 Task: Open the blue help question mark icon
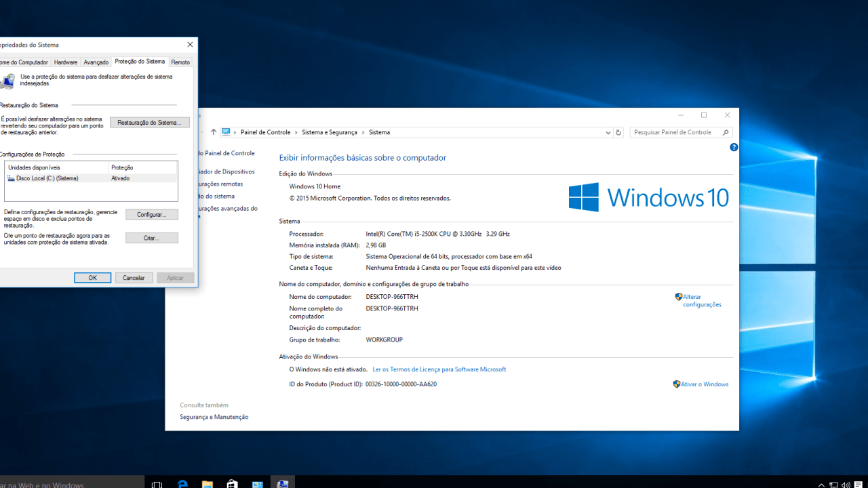point(734,147)
